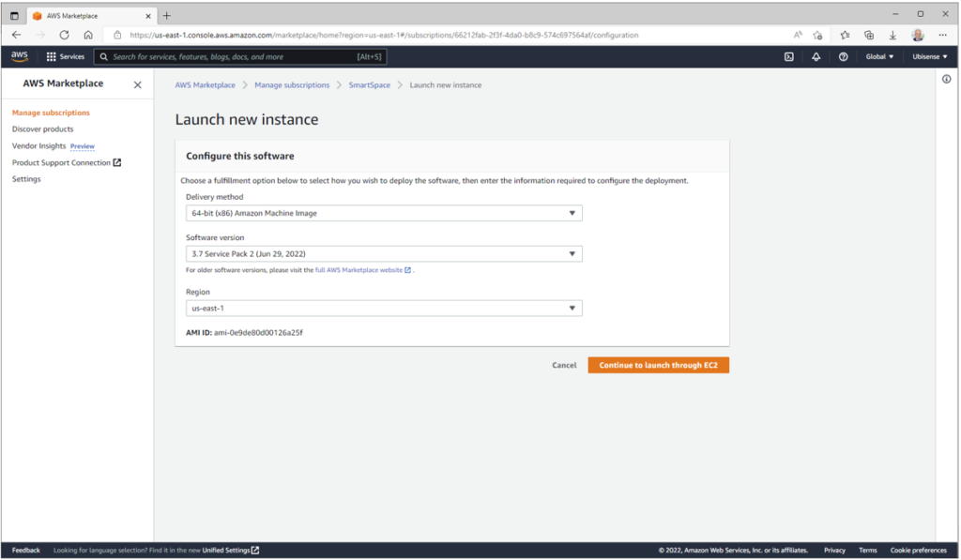Image resolution: width=961 pixels, height=560 pixels.
Task: Open browser downloads
Action: coord(893,35)
